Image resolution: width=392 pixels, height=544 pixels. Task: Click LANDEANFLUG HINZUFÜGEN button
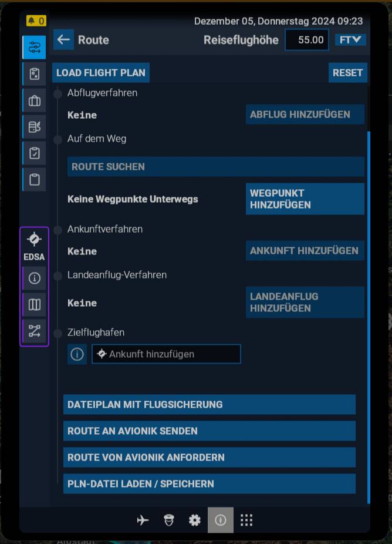(x=305, y=303)
